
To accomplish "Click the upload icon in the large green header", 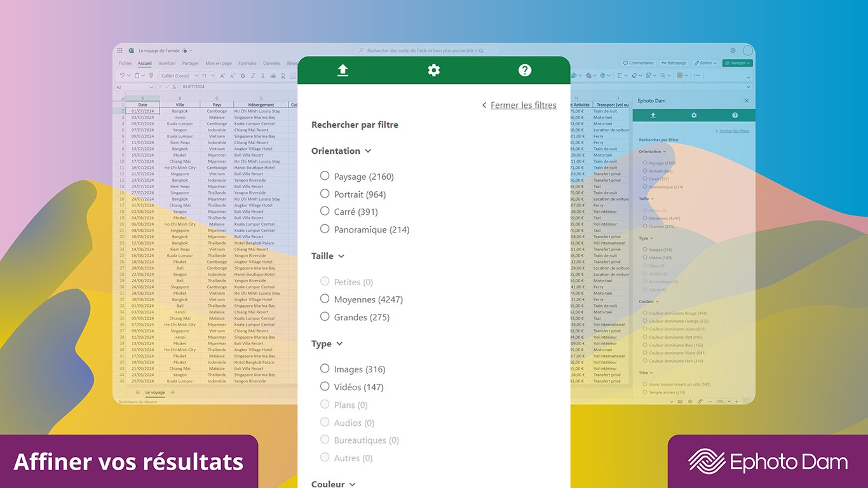I will pyautogui.click(x=342, y=70).
